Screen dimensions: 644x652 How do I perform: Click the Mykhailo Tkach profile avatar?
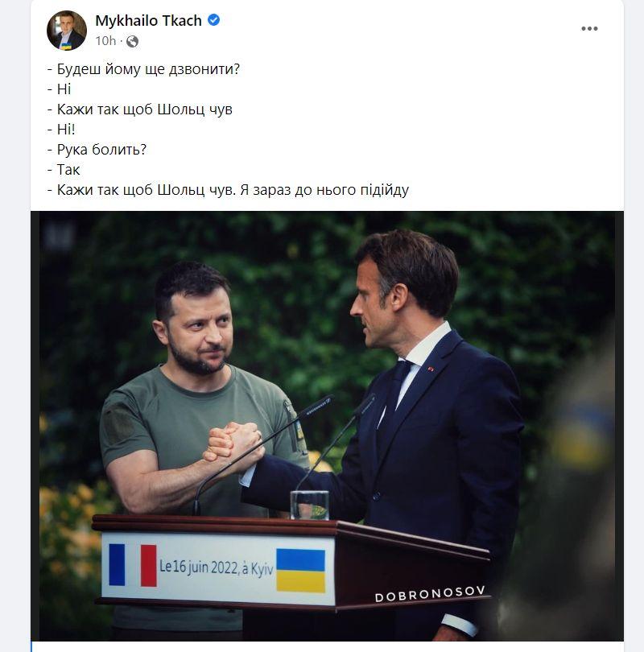(x=67, y=31)
